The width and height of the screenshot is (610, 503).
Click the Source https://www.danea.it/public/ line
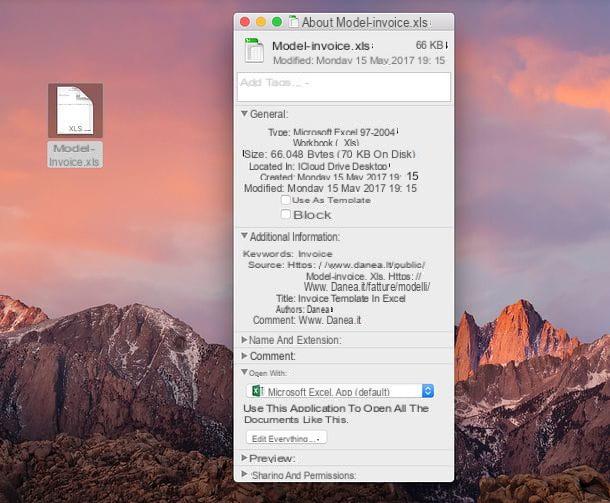click(337, 265)
